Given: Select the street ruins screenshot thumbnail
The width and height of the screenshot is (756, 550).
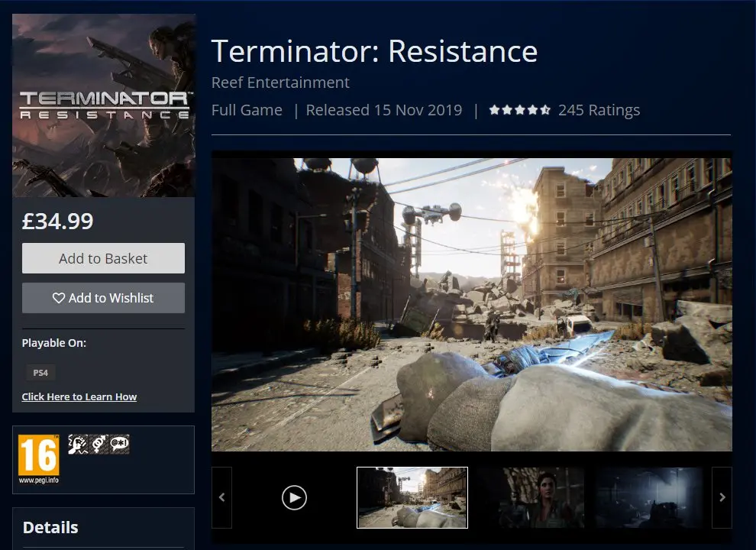Looking at the screenshot, I should click(412, 498).
